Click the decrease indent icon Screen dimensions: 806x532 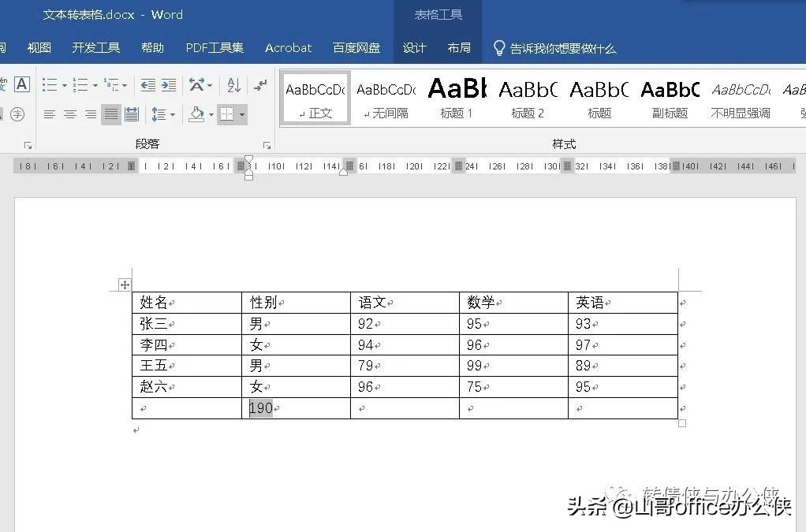click(147, 84)
